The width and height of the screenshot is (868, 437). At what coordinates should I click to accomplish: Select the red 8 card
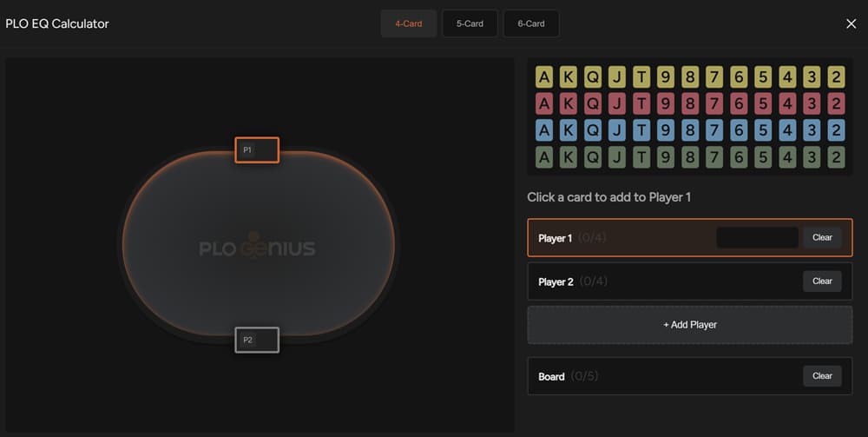tap(690, 103)
